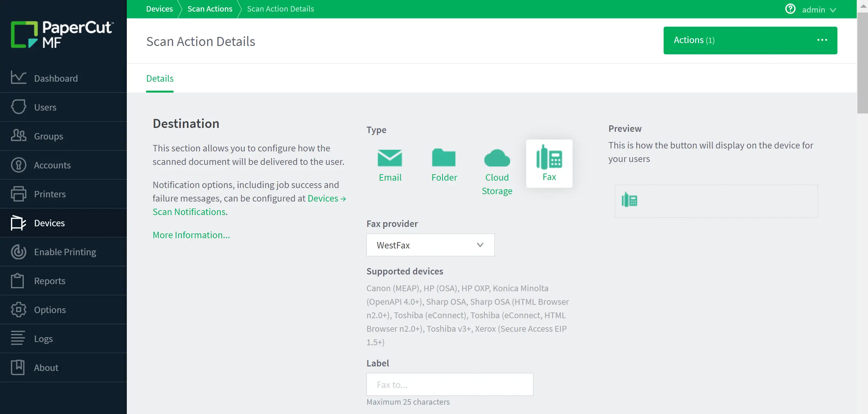This screenshot has width=868, height=414.
Task: Open Options from the sidebar
Action: point(50,310)
